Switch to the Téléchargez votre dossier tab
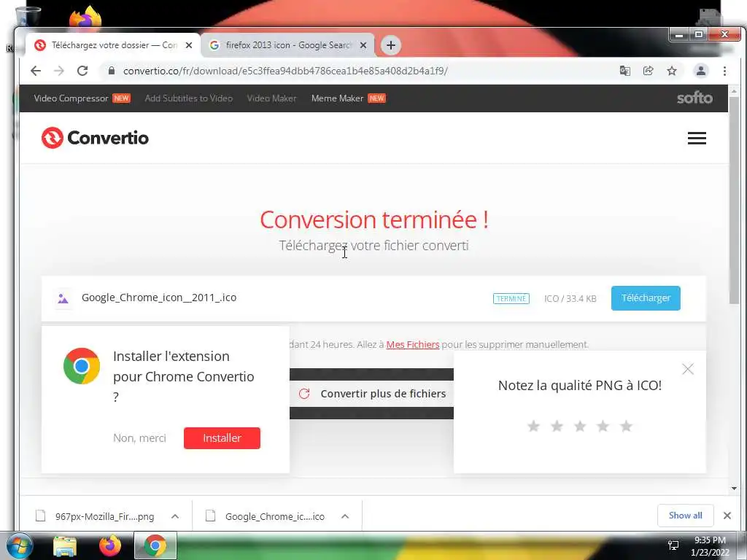 [113, 45]
